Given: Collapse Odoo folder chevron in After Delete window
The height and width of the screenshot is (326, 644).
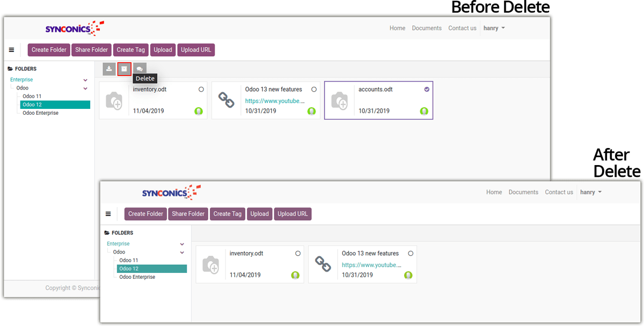Looking at the screenshot, I should (x=182, y=252).
